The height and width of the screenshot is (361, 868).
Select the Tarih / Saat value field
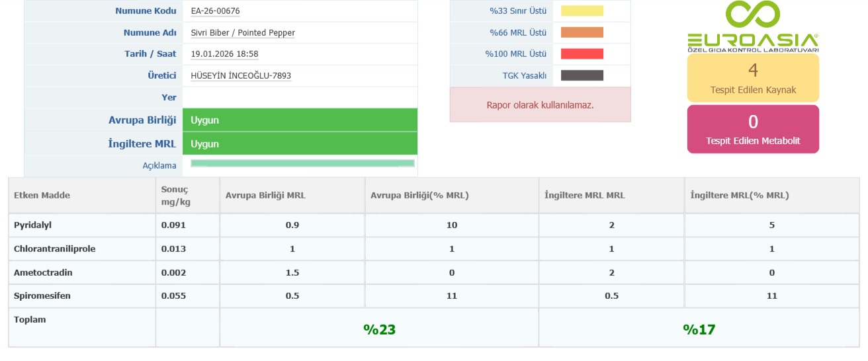click(x=224, y=54)
